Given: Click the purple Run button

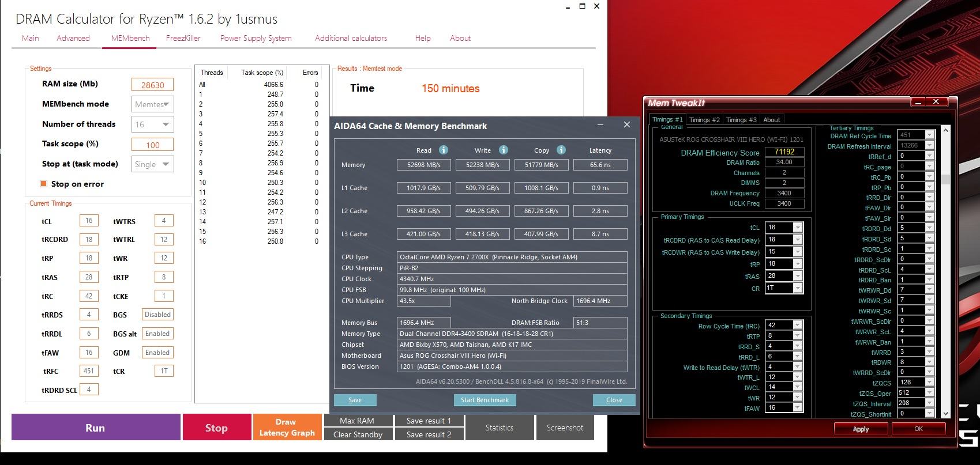Looking at the screenshot, I should [x=96, y=428].
